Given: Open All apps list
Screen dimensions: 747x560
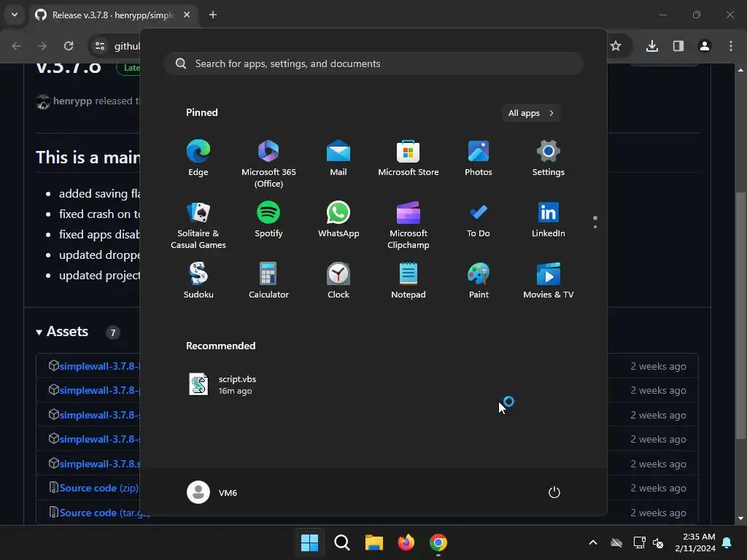Looking at the screenshot, I should coord(531,113).
